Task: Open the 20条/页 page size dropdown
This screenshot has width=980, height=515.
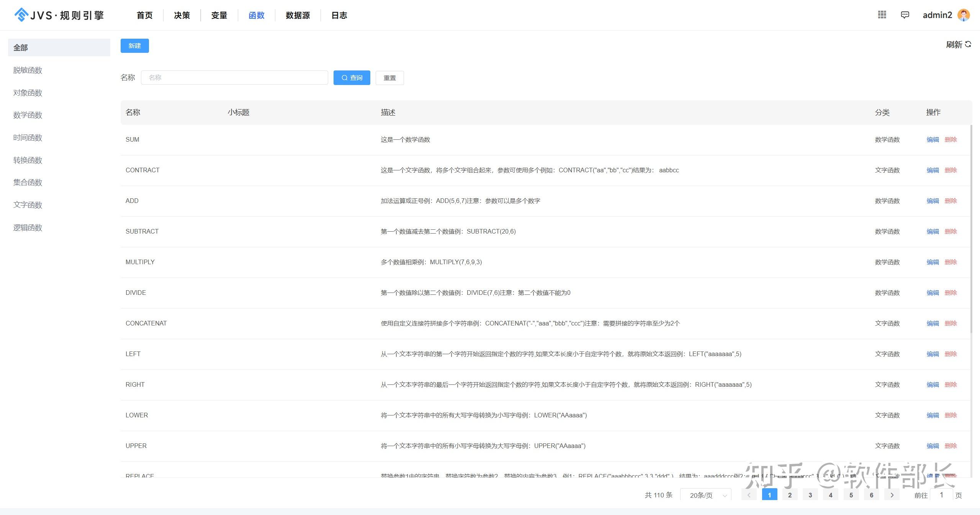Action: 705,495
